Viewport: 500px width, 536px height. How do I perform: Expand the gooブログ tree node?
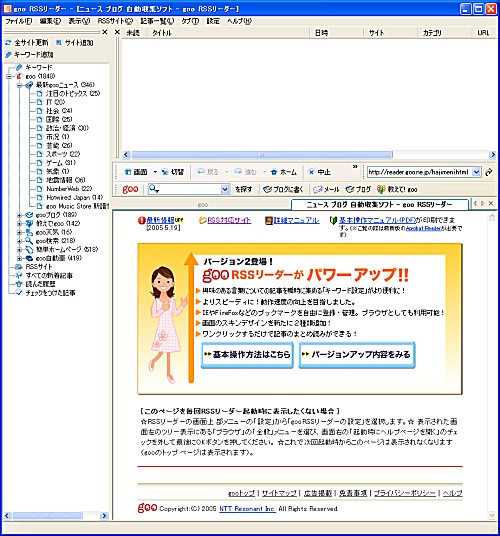point(19,215)
